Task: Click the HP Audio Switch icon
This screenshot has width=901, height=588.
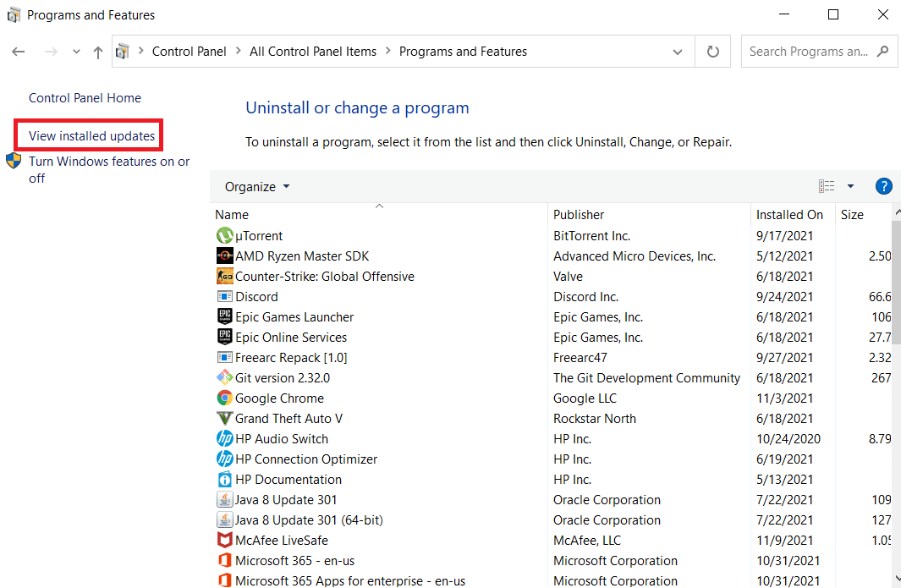Action: click(225, 438)
